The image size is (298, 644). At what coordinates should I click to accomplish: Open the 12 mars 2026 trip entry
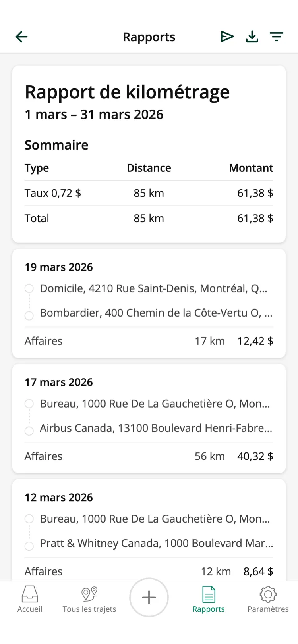coord(149,530)
